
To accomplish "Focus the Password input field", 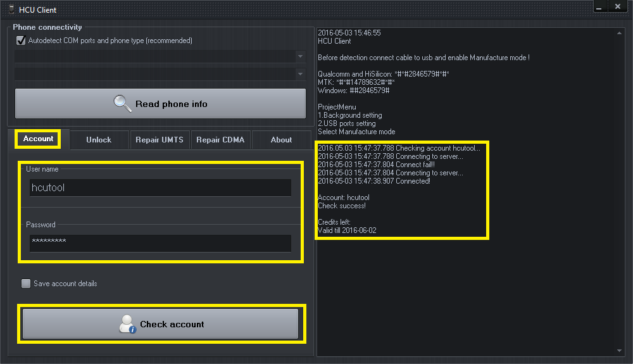I will tap(160, 243).
